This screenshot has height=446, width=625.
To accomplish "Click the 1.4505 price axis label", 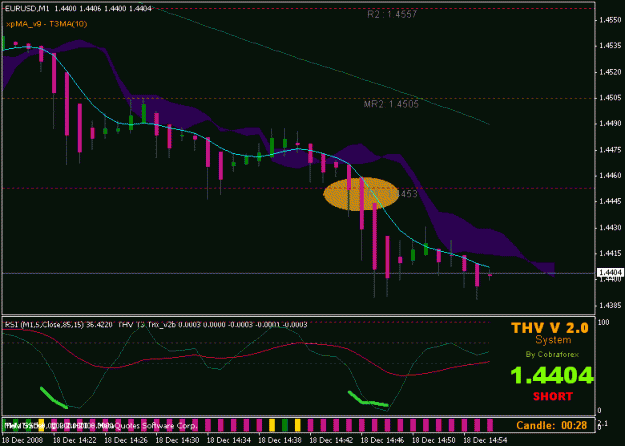I will [610, 98].
